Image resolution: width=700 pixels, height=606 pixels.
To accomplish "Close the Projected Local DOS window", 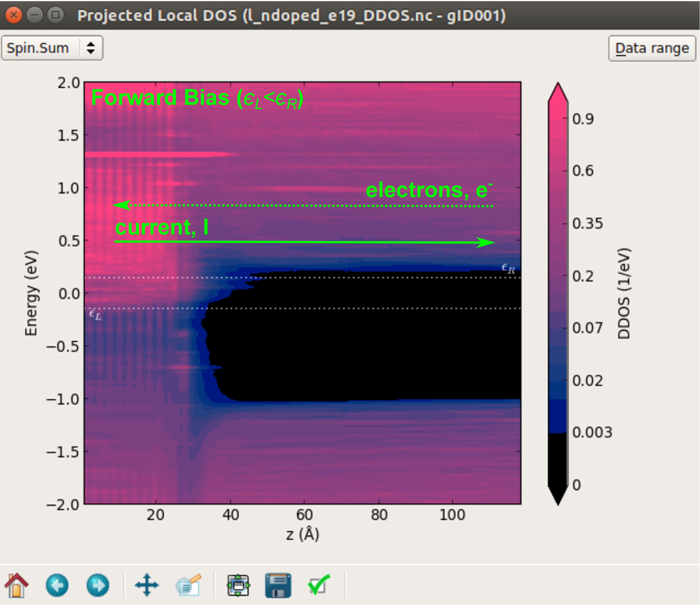I will click(x=14, y=15).
